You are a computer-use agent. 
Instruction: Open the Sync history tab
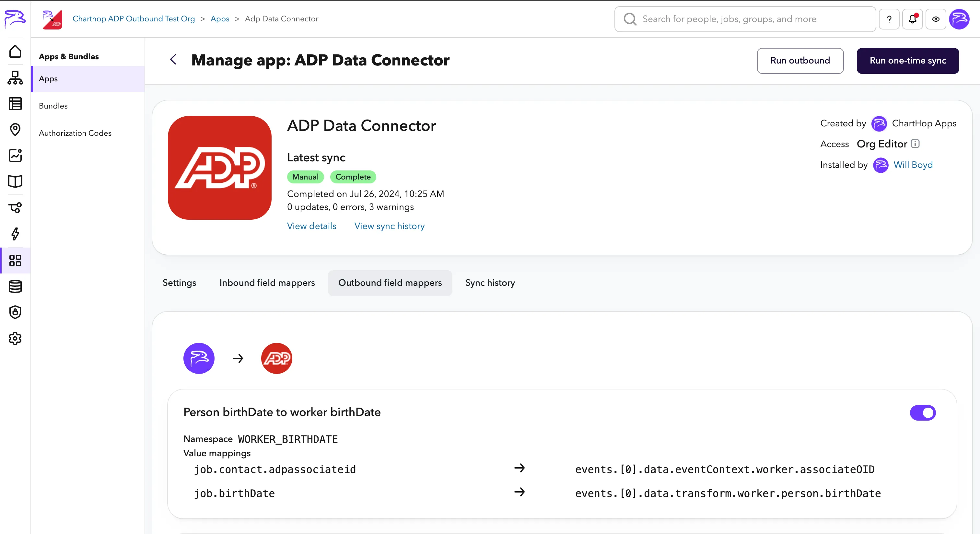(x=490, y=283)
